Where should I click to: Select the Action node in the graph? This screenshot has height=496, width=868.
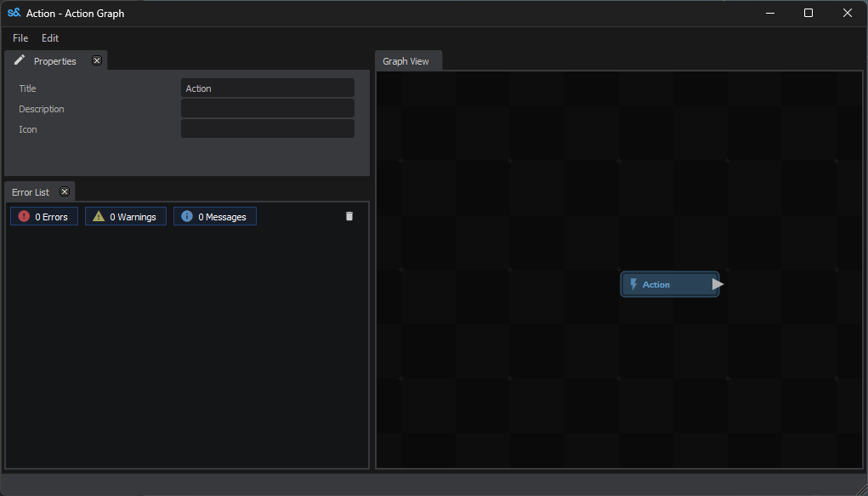pyautogui.click(x=670, y=283)
